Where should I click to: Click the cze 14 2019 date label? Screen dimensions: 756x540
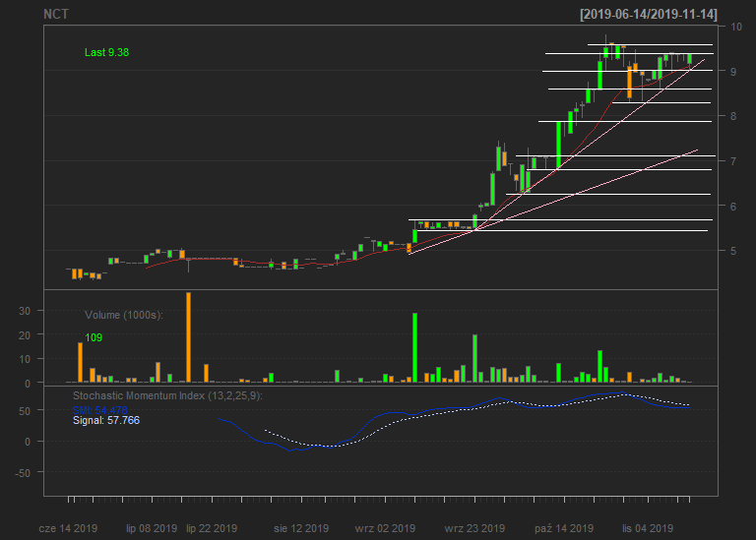click(68, 528)
